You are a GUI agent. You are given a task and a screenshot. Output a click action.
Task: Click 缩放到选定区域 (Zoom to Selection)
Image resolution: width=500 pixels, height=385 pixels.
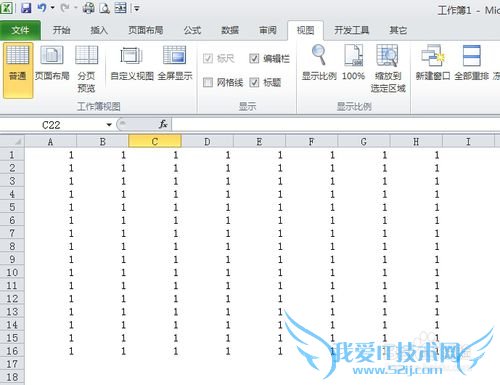point(388,69)
